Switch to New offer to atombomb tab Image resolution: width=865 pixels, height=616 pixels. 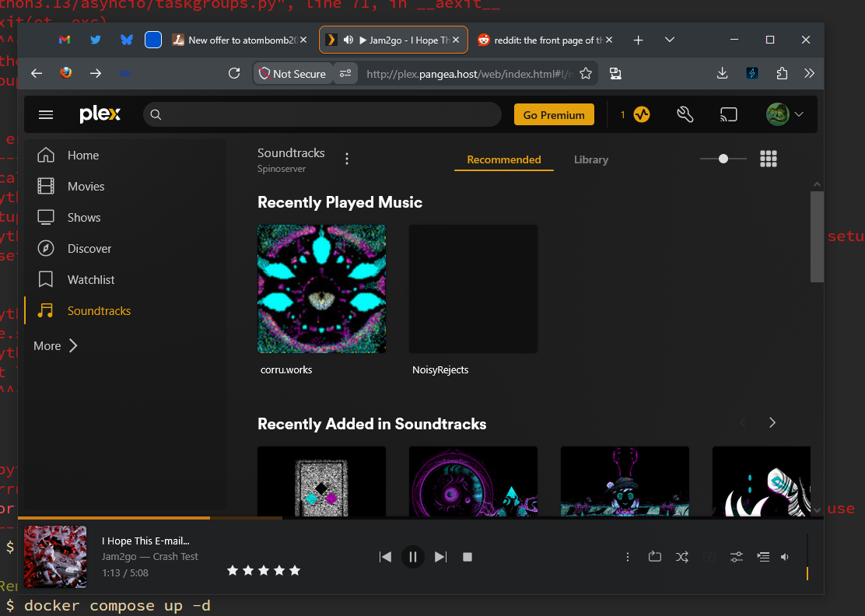240,40
